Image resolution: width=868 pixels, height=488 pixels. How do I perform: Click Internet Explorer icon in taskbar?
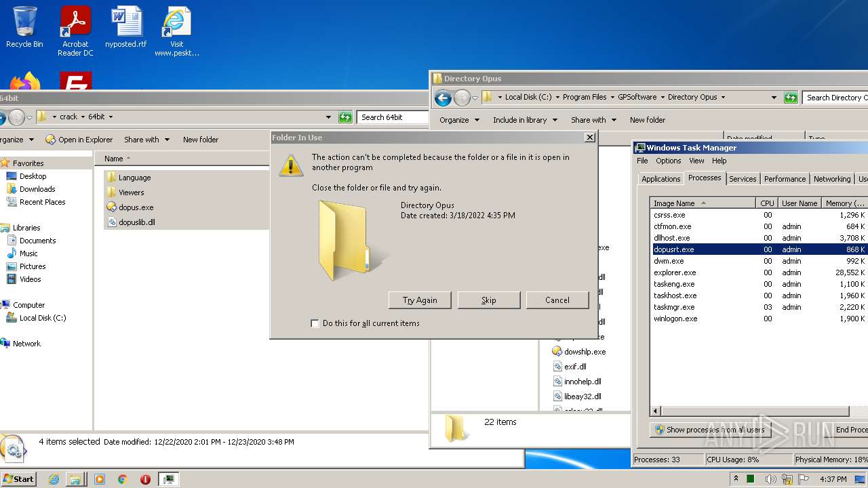[x=54, y=479]
